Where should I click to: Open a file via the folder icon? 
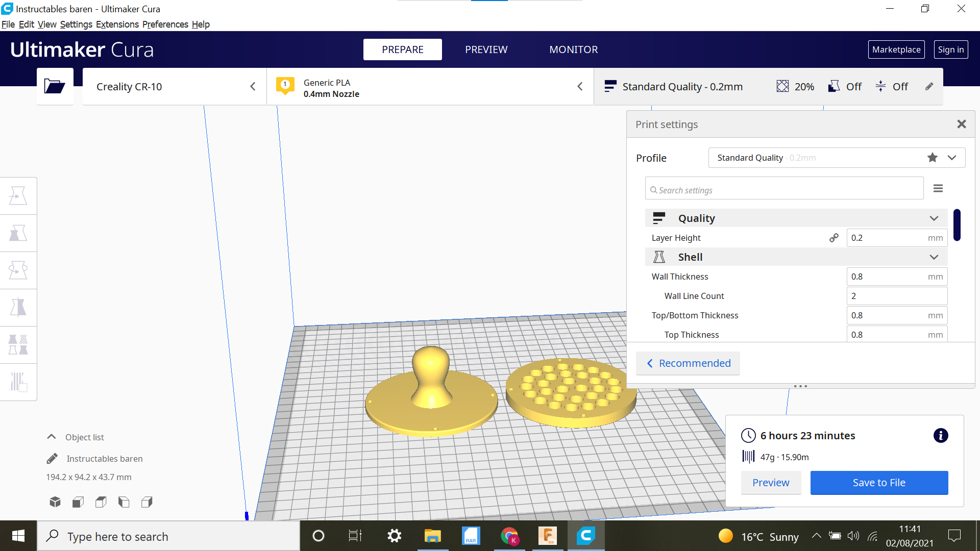tap(55, 86)
